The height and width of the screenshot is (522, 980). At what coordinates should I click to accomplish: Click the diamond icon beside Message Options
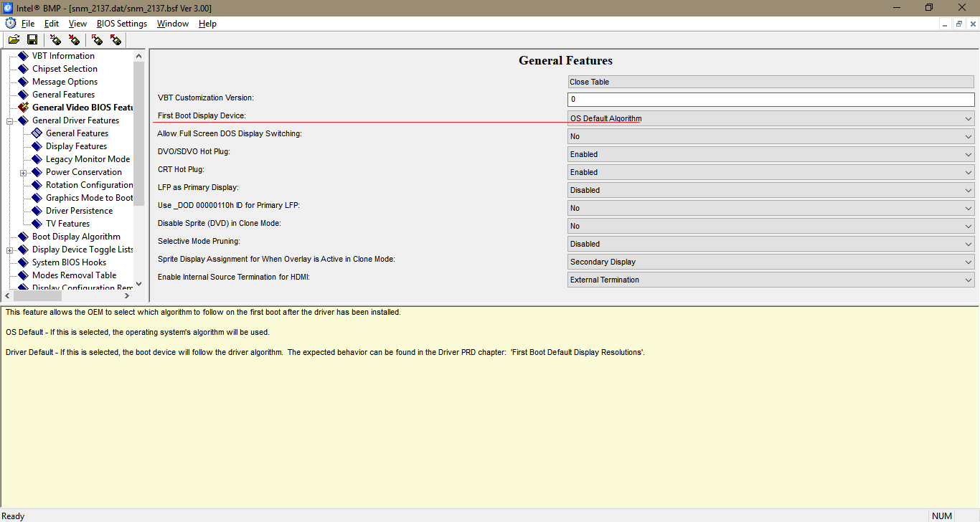tap(24, 82)
